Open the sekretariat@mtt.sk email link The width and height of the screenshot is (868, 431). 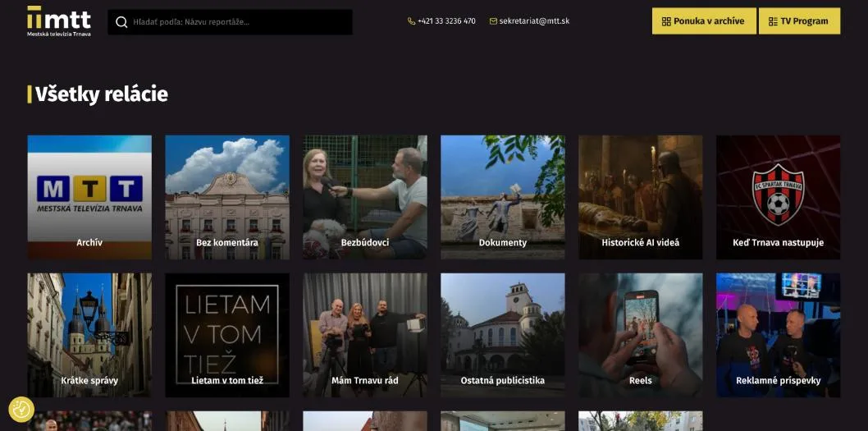coord(534,21)
